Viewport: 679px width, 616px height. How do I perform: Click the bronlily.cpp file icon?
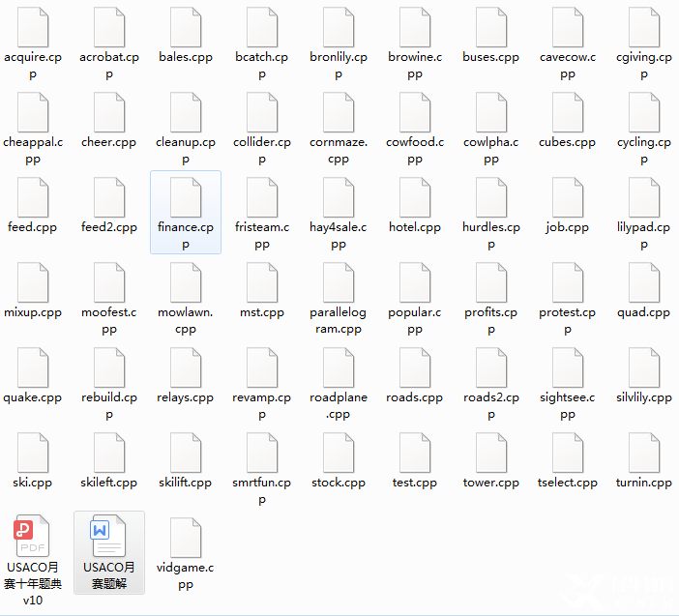tap(338, 27)
